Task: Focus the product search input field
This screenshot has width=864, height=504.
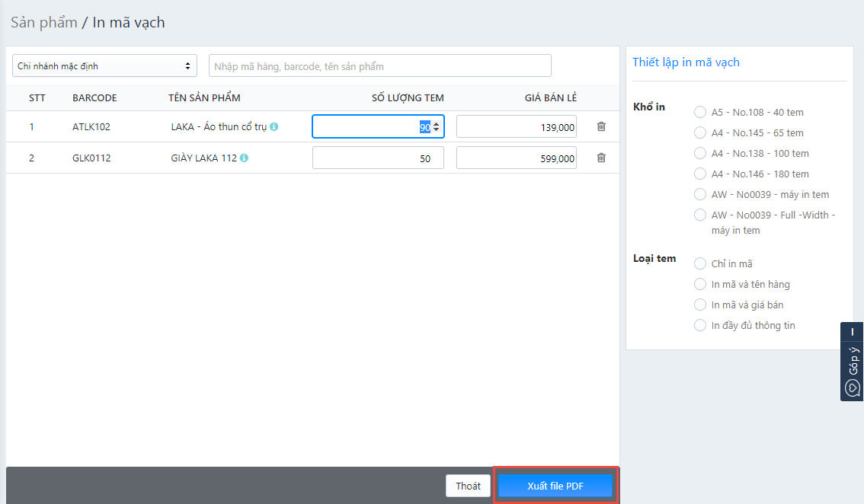Action: click(379, 66)
